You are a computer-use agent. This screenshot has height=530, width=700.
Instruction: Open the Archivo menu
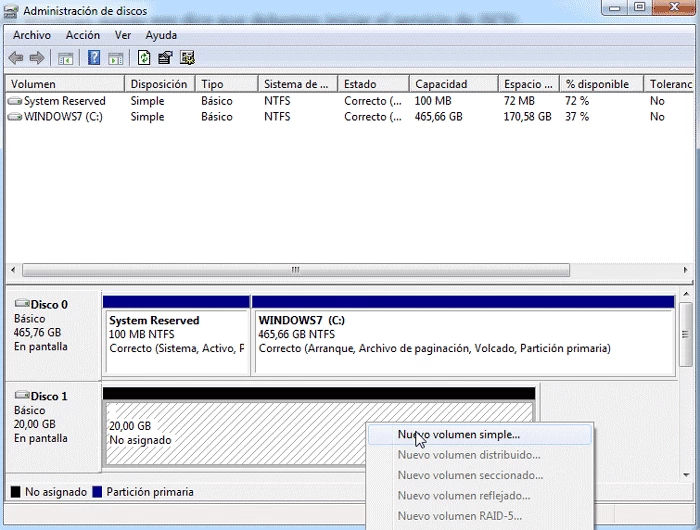click(x=32, y=35)
